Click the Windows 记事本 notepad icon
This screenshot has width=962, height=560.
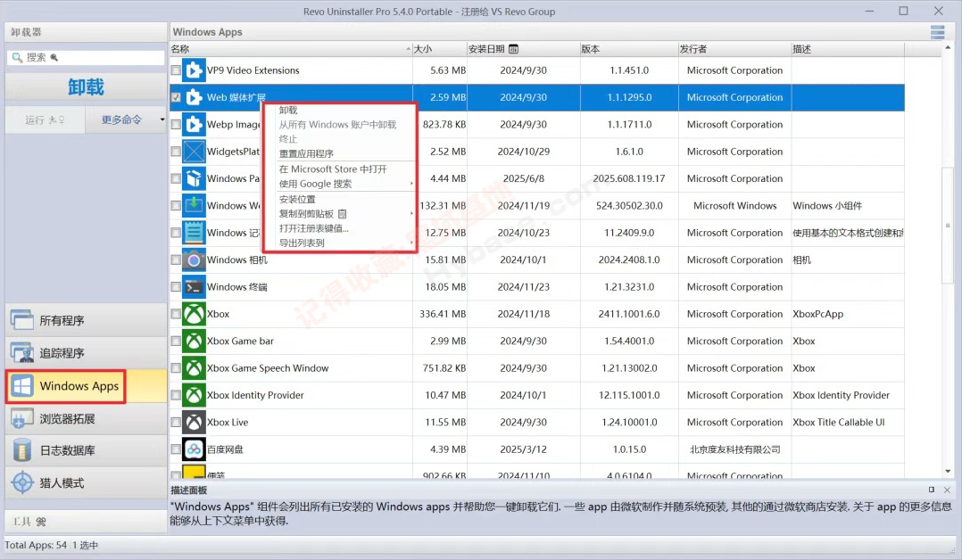point(194,233)
